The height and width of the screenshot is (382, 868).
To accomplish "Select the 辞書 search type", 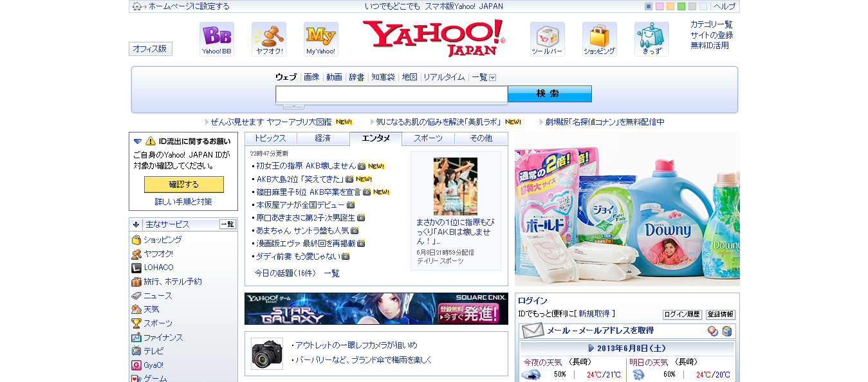I will coord(357,77).
